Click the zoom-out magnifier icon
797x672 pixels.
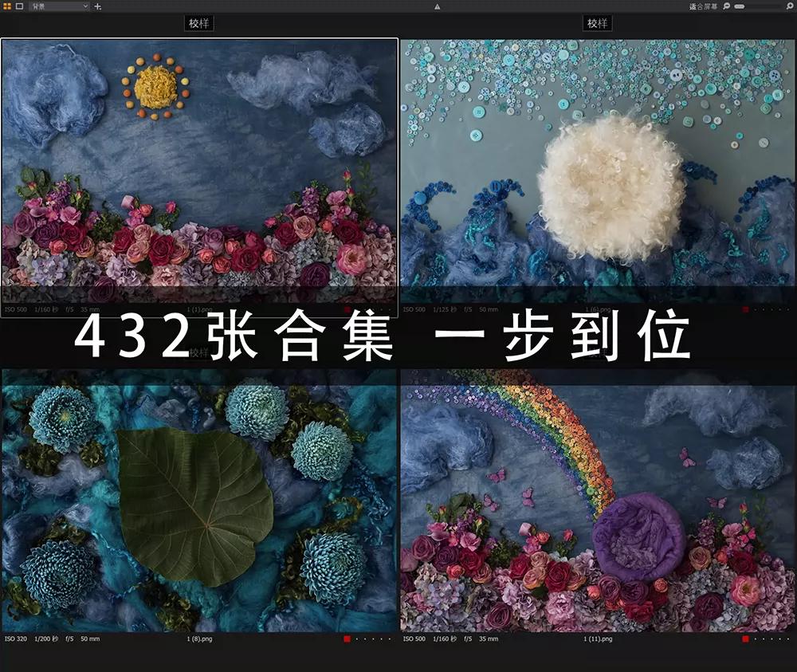click(x=726, y=6)
